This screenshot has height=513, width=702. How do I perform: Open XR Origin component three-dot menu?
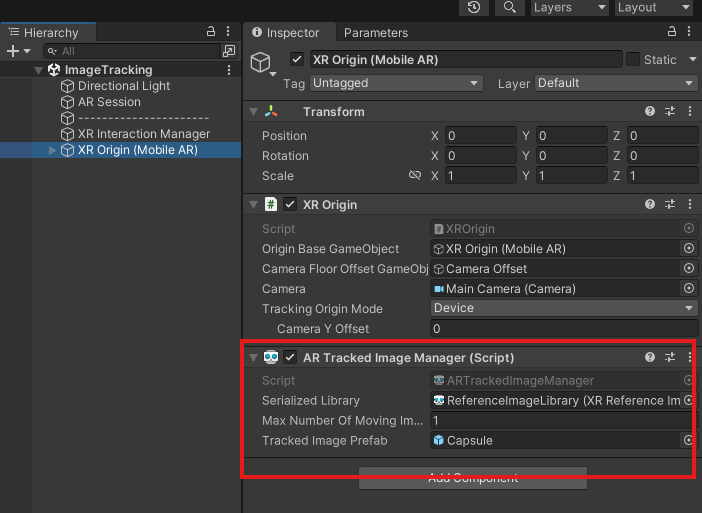click(x=689, y=205)
